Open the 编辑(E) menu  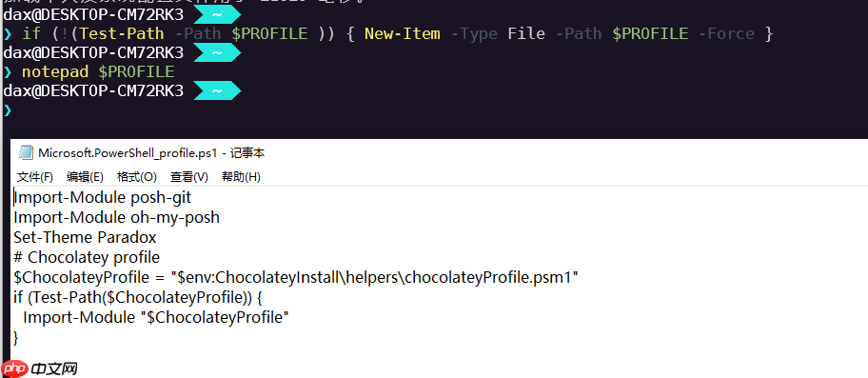(x=85, y=177)
